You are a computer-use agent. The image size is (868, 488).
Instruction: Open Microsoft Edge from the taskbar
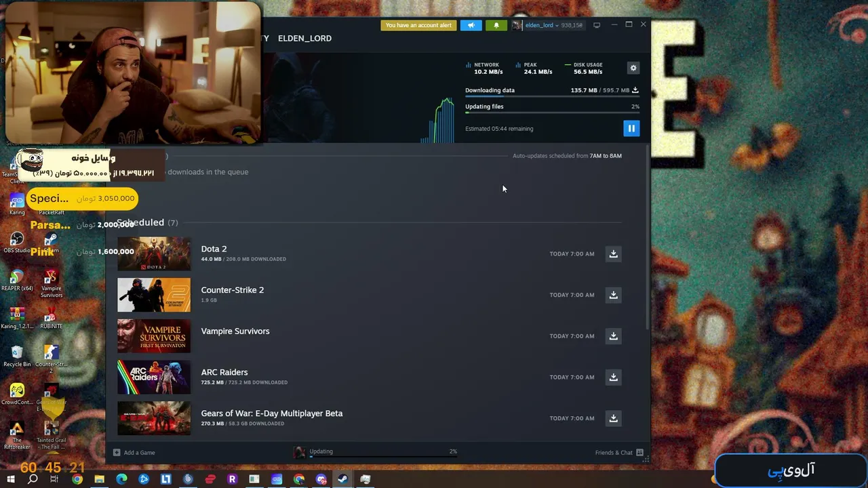point(122,479)
